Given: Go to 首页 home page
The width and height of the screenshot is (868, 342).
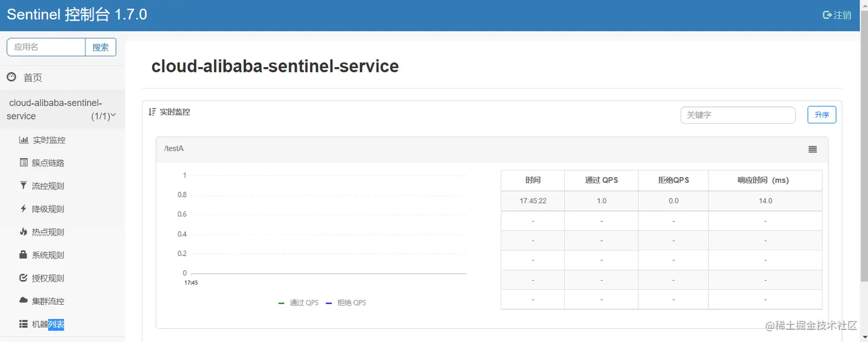Looking at the screenshot, I should (x=33, y=77).
